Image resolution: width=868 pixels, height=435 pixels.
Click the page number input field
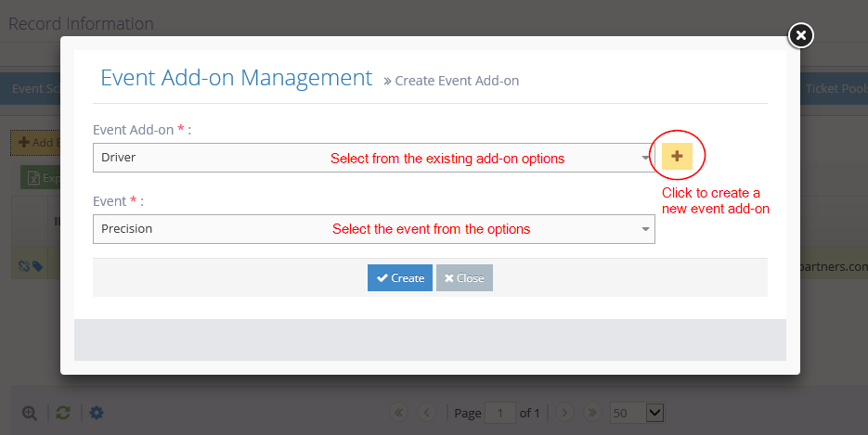click(x=501, y=412)
